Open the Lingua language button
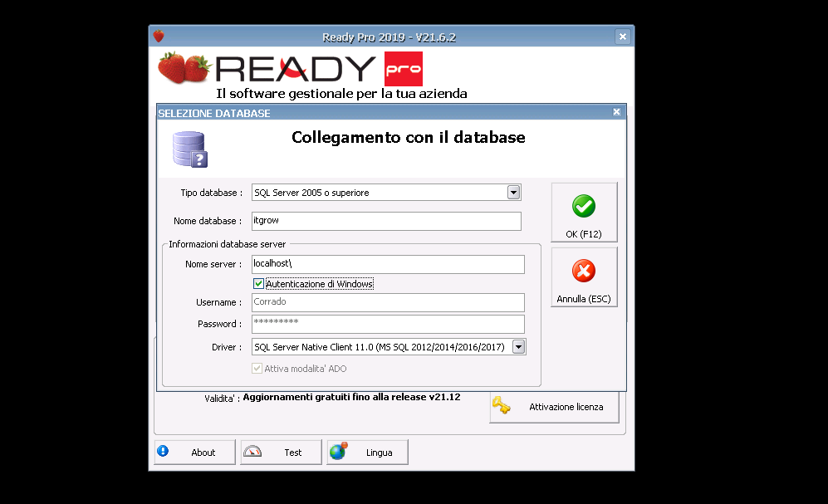This screenshot has height=504, width=828. 368,453
